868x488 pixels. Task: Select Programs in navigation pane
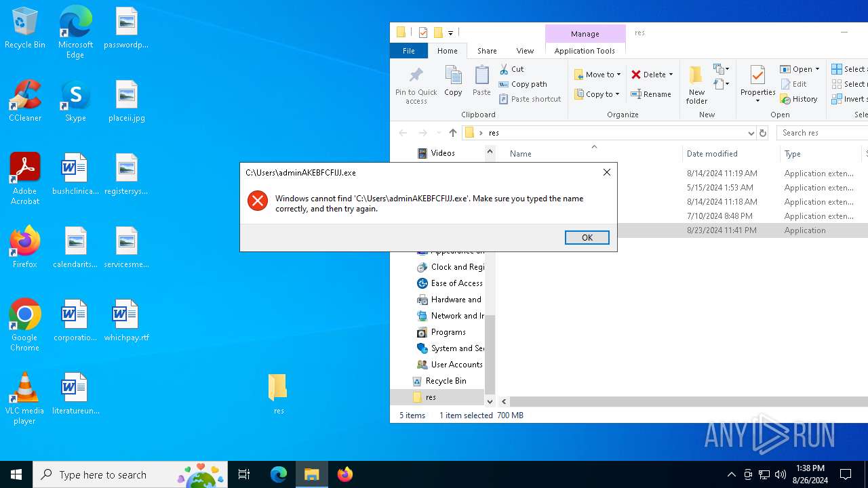pos(441,332)
